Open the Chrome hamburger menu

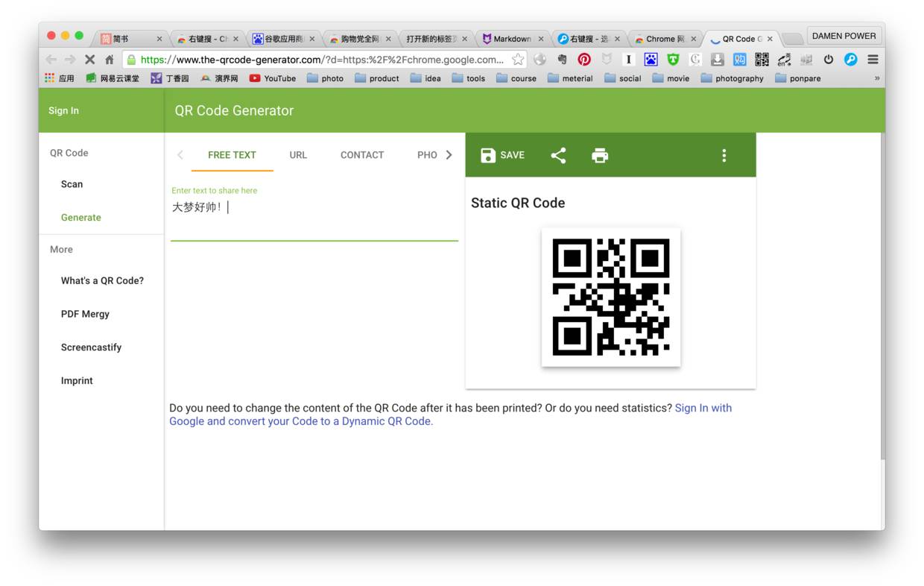pos(873,60)
